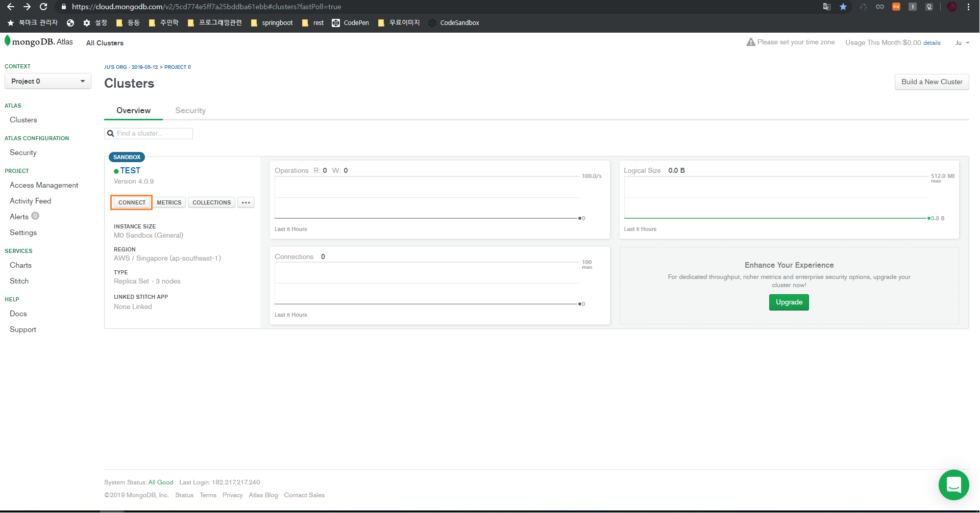
Task: Click the METRICS button
Action: [169, 202]
